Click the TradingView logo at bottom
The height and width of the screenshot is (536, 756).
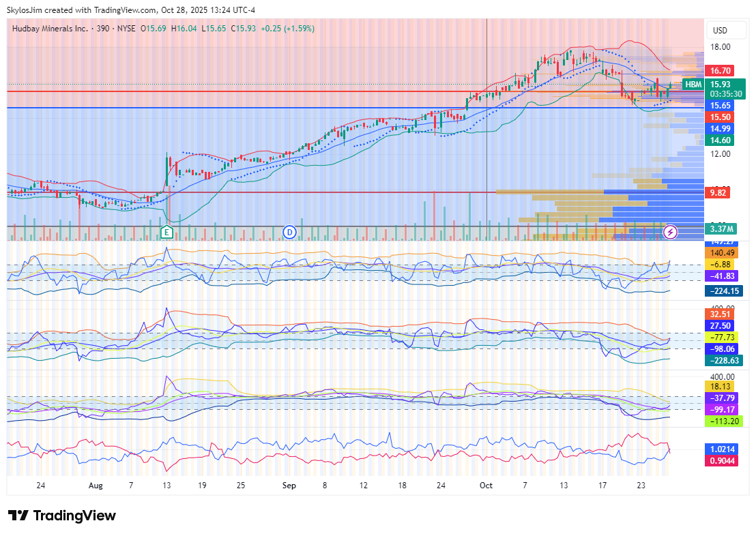pos(62,516)
